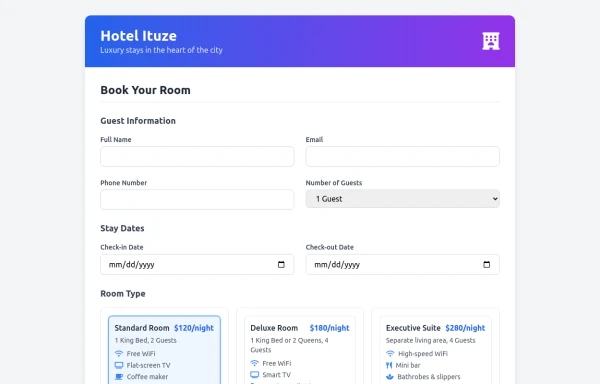Click the Check-out Date label

[x=329, y=247]
